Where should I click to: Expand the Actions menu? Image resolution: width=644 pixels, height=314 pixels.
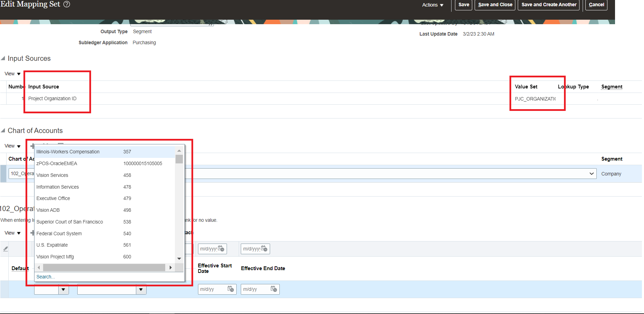point(432,5)
